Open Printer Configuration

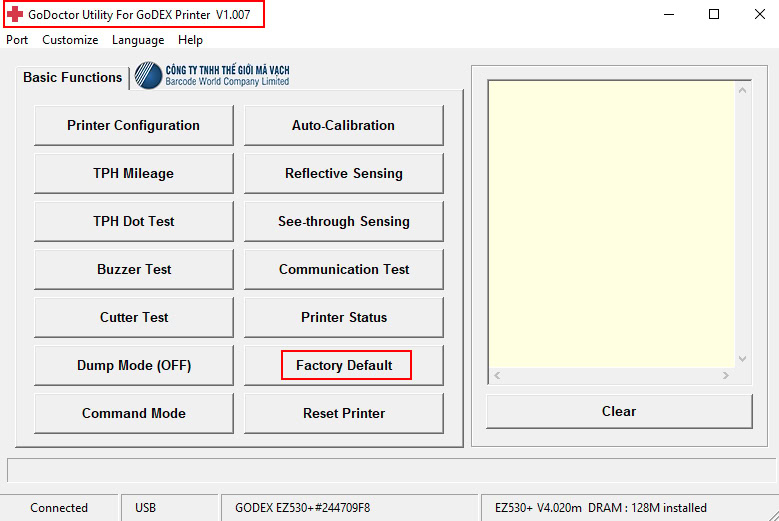134,125
